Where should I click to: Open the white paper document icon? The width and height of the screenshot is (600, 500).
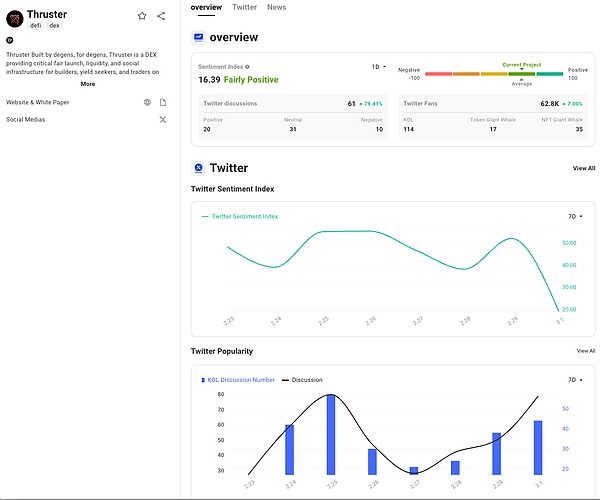point(163,102)
